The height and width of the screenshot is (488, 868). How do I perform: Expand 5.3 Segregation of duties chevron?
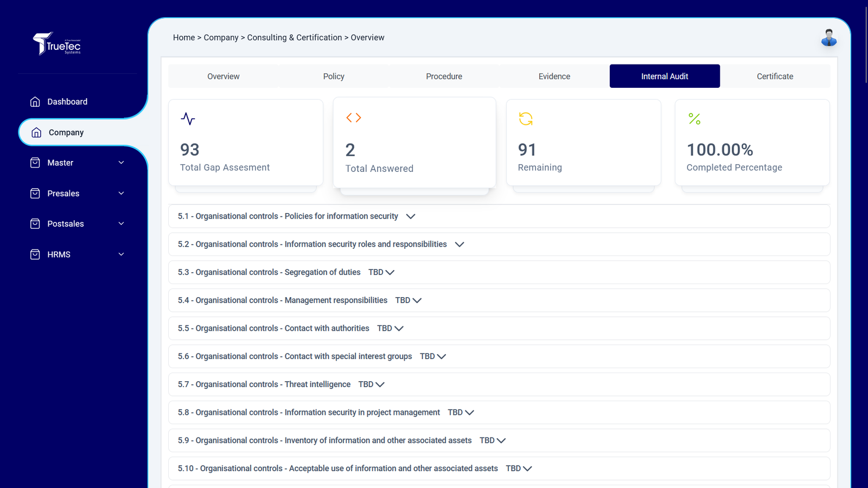390,272
